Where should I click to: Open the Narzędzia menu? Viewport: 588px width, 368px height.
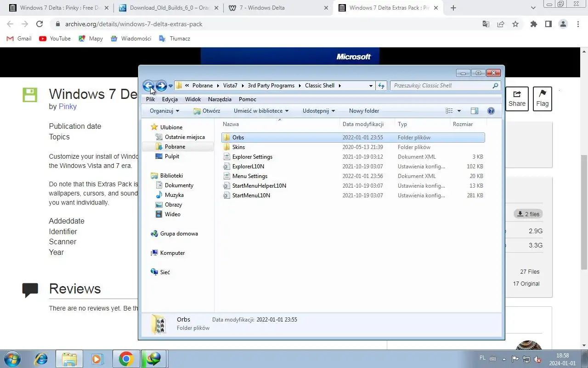coord(220,99)
